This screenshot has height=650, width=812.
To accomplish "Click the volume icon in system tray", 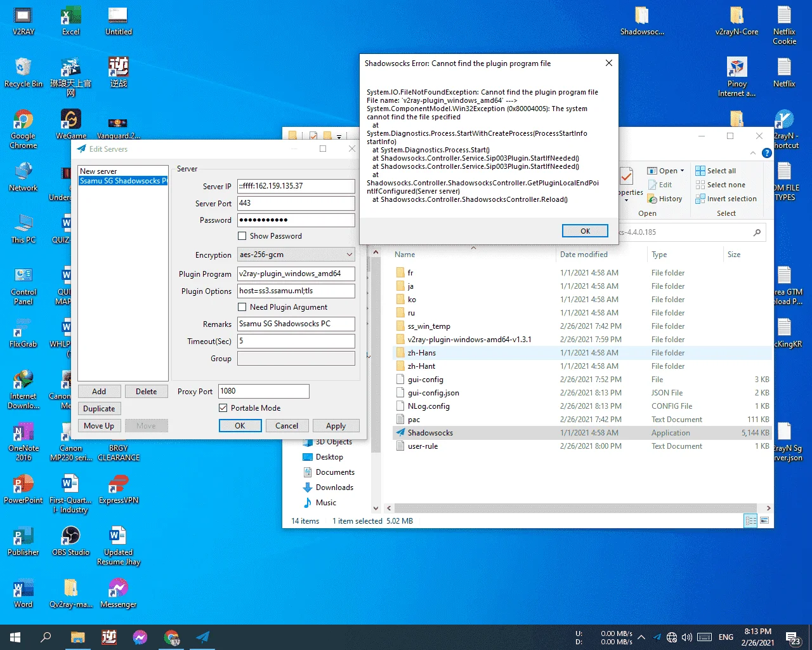I will [x=687, y=637].
